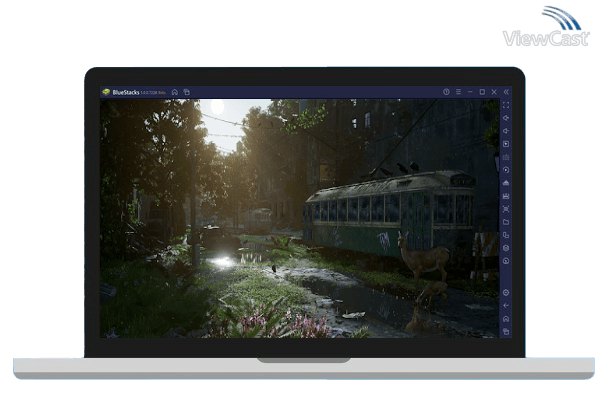Toggle full screen mode in sidebar
Viewport: 602px width, 414px height.
coord(506,105)
